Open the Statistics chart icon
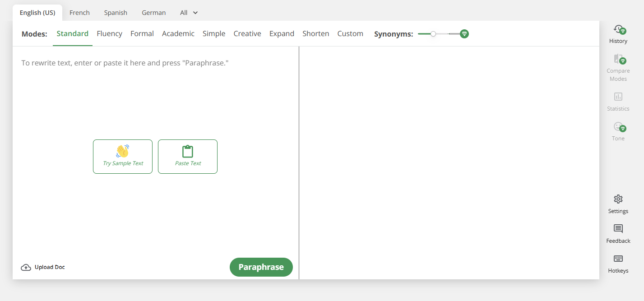The image size is (644, 301). click(618, 97)
